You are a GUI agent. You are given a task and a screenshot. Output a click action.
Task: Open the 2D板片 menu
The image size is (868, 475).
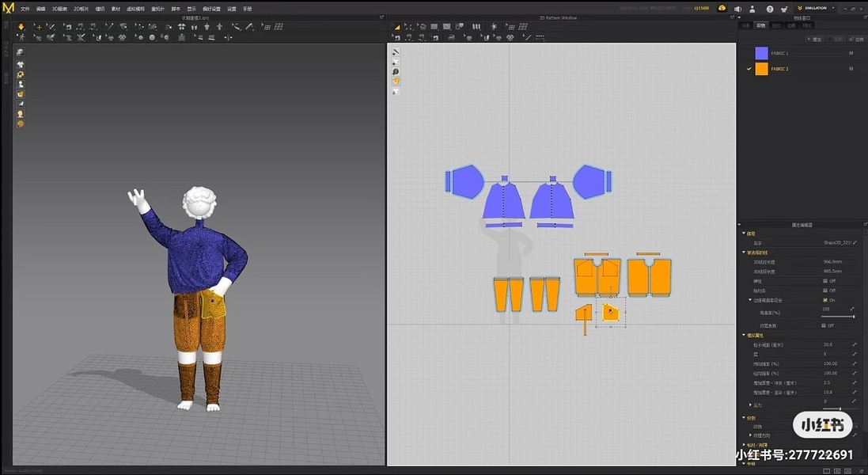pos(81,9)
